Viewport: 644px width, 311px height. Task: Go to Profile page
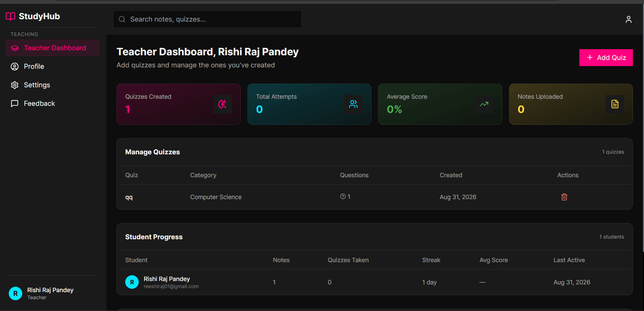(53, 66)
